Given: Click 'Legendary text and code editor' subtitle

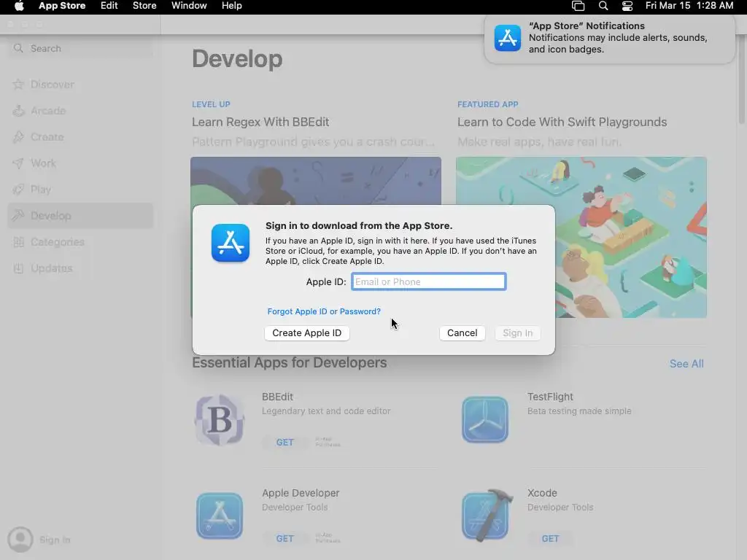Looking at the screenshot, I should click(326, 411).
